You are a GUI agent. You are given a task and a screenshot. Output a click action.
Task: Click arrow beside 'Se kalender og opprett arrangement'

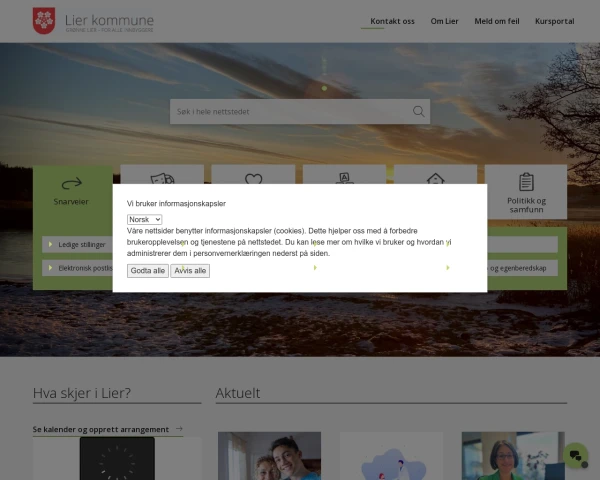pos(179,429)
